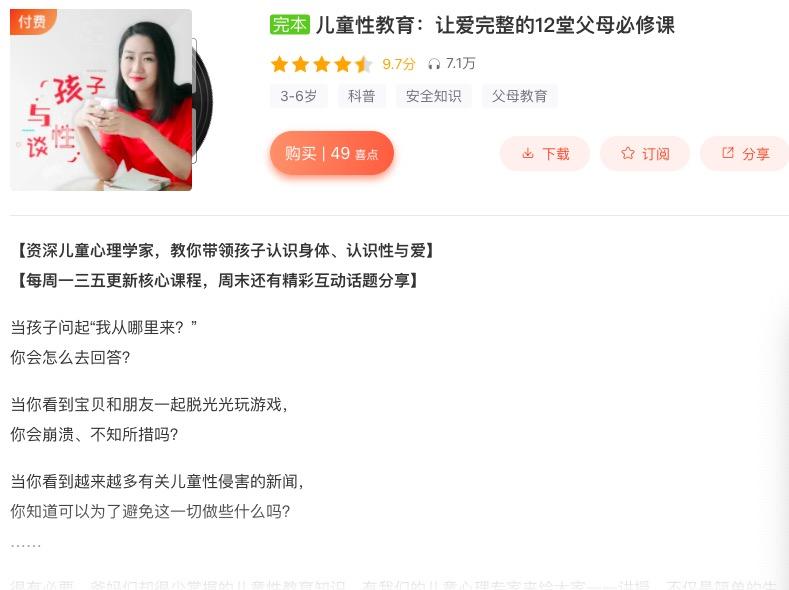Image resolution: width=789 pixels, height=590 pixels.
Task: Select the 科普 tag
Action: (361, 96)
